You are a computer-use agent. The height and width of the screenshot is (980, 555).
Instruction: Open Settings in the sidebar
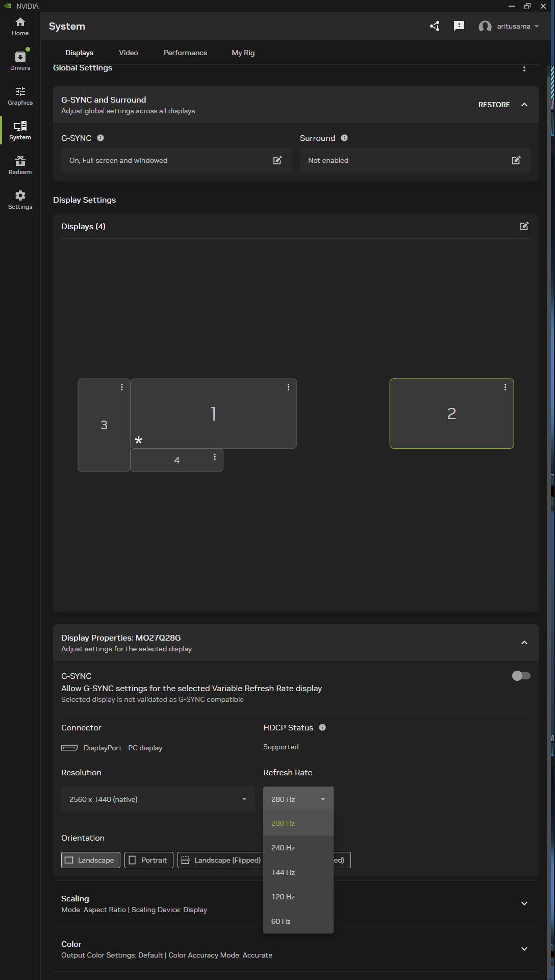tap(20, 200)
